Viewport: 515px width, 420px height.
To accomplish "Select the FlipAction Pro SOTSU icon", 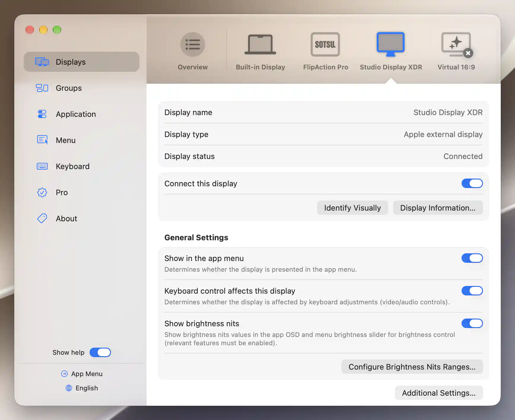I will coord(325,44).
